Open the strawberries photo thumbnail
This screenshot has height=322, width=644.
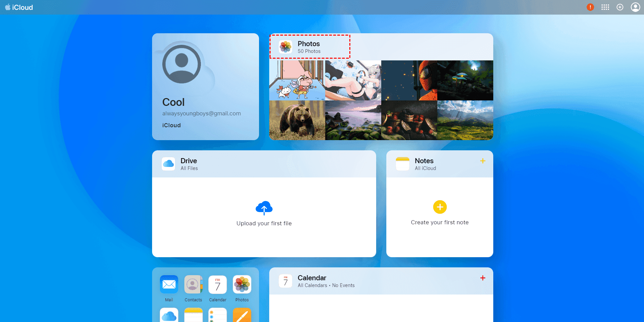pyautogui.click(x=409, y=120)
